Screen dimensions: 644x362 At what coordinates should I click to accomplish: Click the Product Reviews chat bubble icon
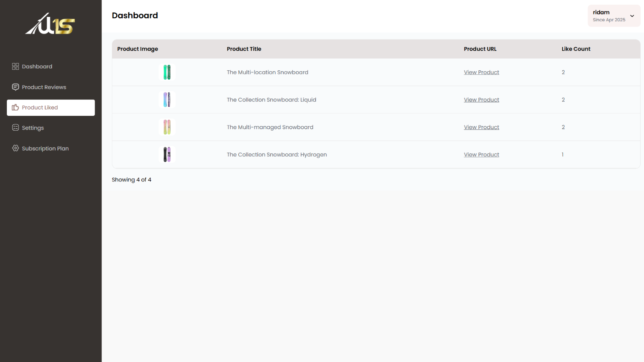(15, 87)
